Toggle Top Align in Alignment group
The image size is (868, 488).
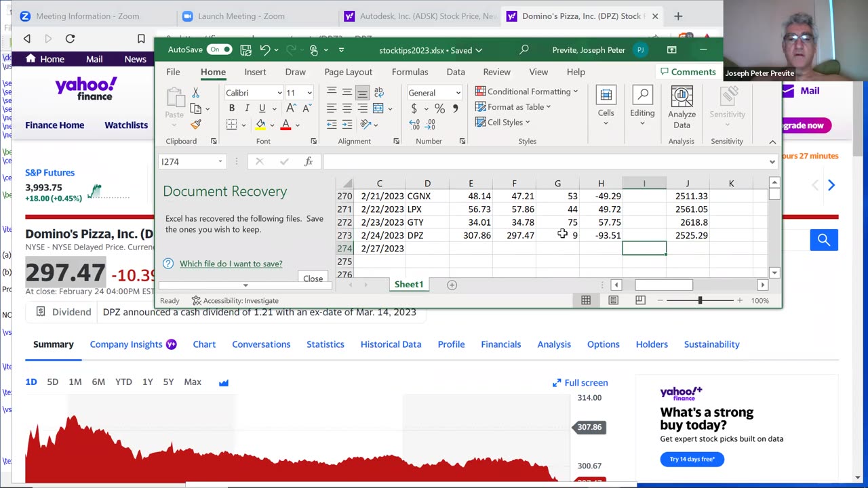(332, 91)
